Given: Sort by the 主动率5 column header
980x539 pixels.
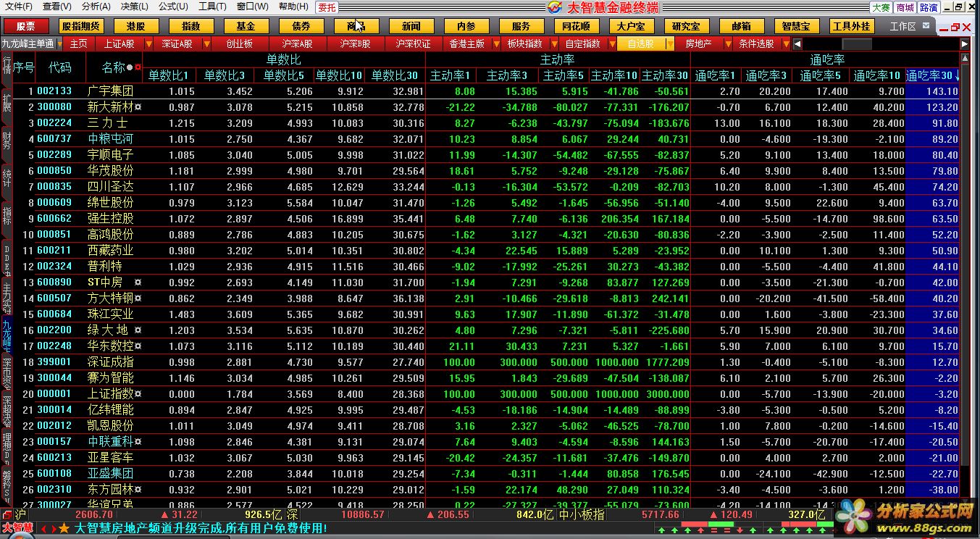Looking at the screenshot, I should pyautogui.click(x=563, y=75).
